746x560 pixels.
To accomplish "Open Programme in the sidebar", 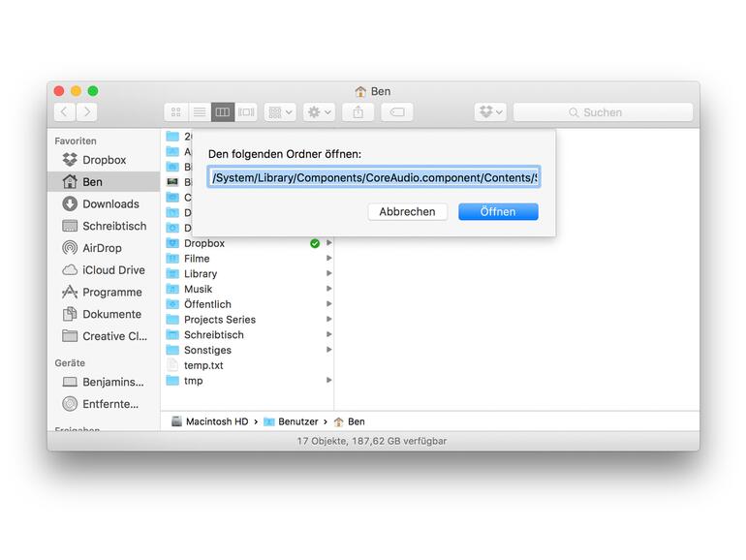I will [x=104, y=293].
